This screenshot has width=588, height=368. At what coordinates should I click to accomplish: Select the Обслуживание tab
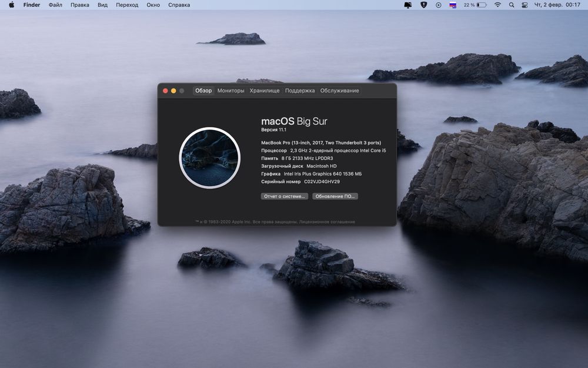339,91
